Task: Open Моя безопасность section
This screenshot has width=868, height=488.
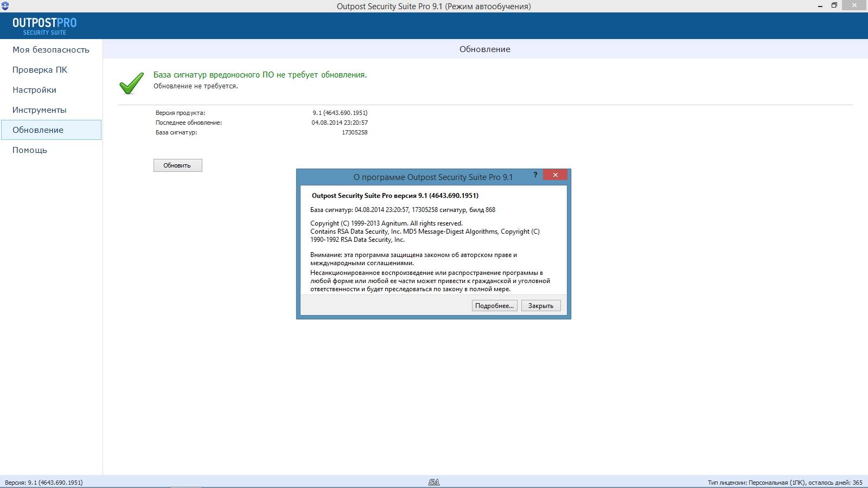Action: click(51, 49)
